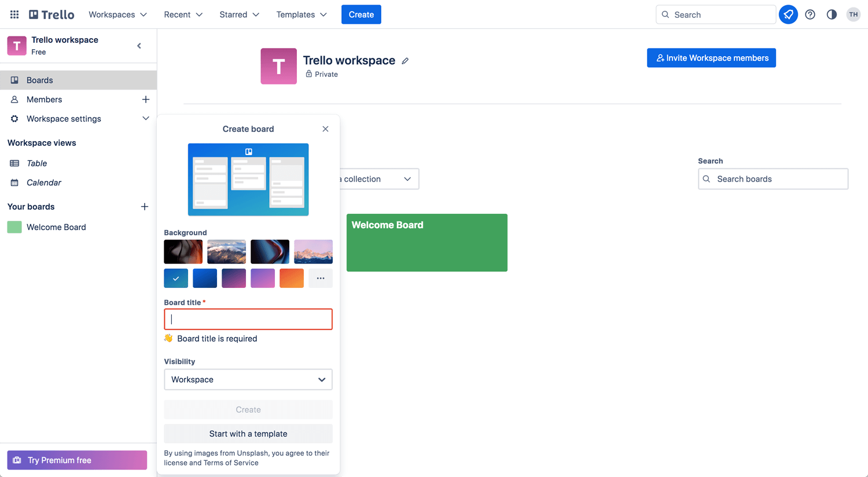Select the purple-pink dark gradient swatch
This screenshot has height=477, width=868.
(234, 278)
